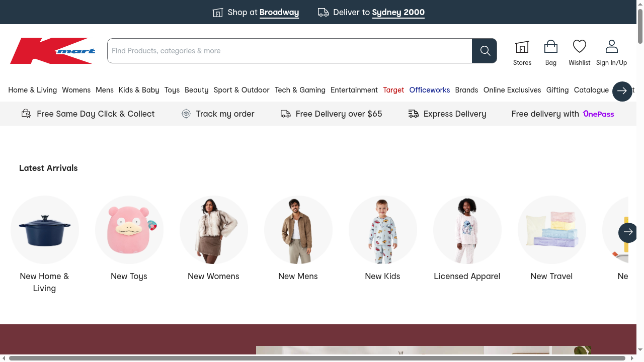Click the New Home & Living label
Image resolution: width=644 pixels, height=362 pixels.
pyautogui.click(x=44, y=282)
